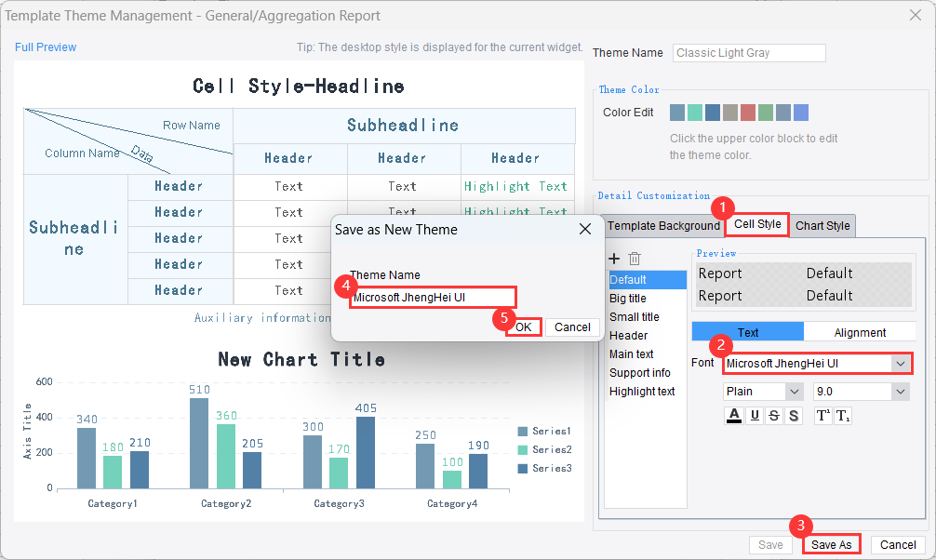Select the Text sub-tab
This screenshot has width=936, height=560.
pos(747,332)
